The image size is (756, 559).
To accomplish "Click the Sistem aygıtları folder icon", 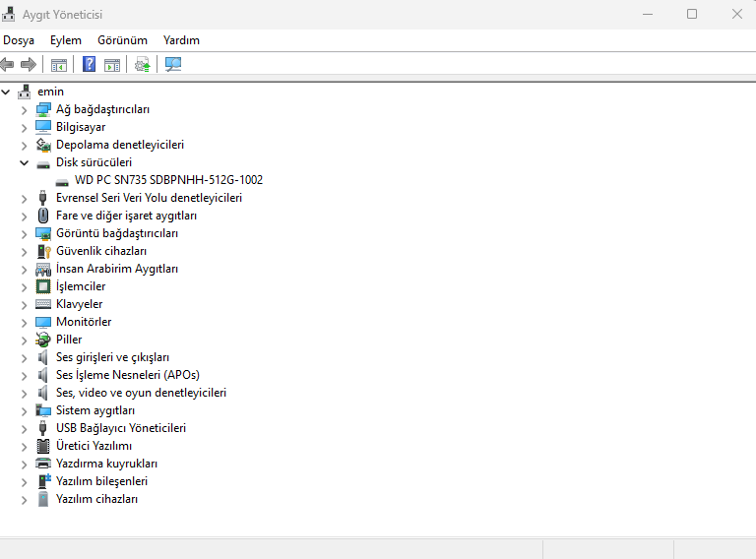I will (43, 410).
